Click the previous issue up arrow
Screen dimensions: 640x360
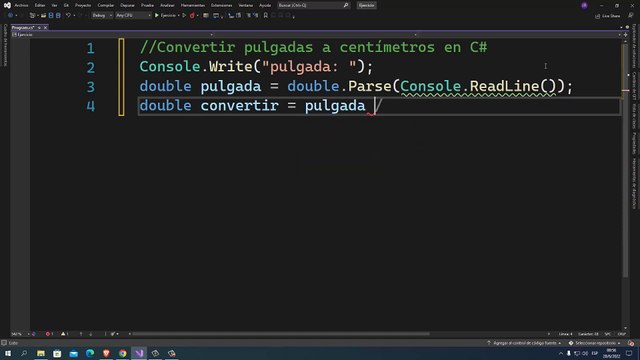pos(81,334)
